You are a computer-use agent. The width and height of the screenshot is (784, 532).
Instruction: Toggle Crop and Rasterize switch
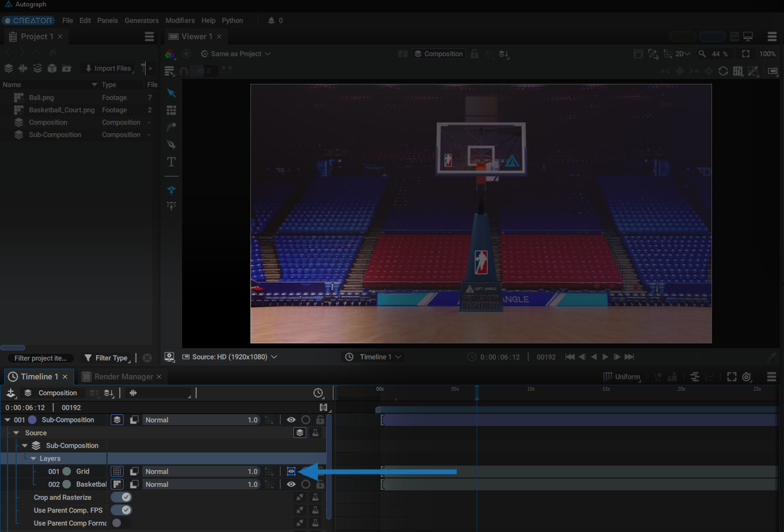click(x=121, y=497)
